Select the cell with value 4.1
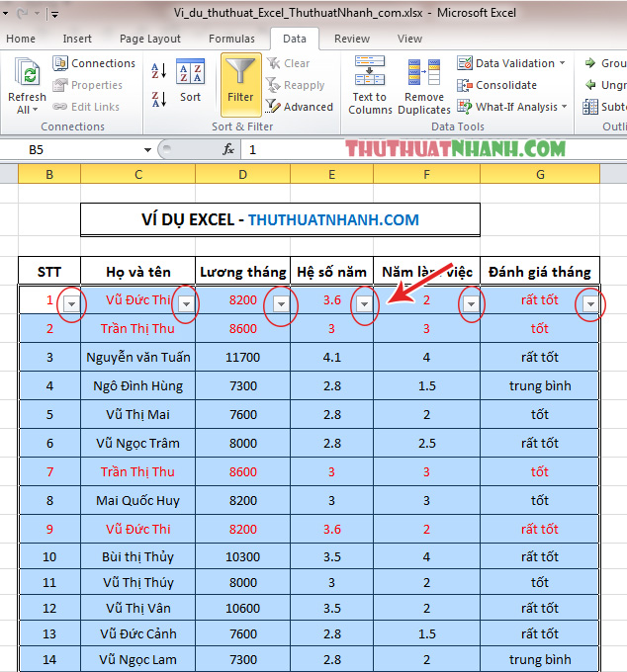This screenshot has height=672, width=627. 332,357
